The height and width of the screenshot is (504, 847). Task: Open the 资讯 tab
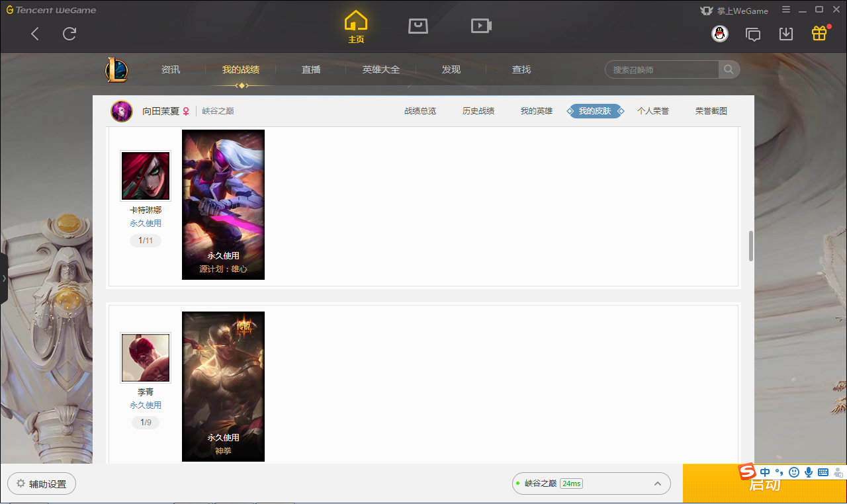point(171,69)
